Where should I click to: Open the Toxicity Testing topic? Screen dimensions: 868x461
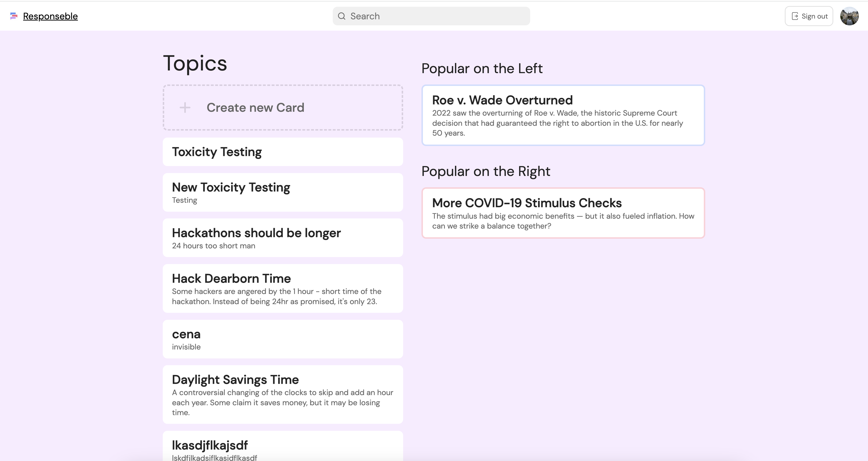pyautogui.click(x=283, y=152)
